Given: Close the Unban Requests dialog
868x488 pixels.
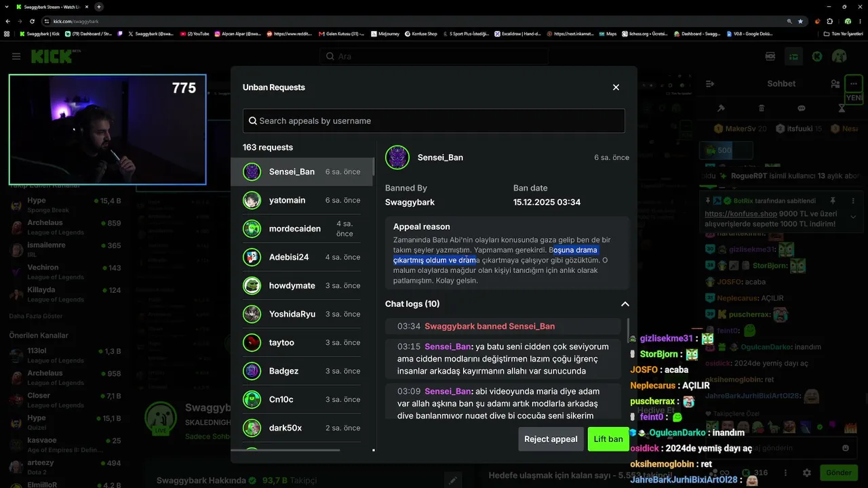Looking at the screenshot, I should [616, 87].
